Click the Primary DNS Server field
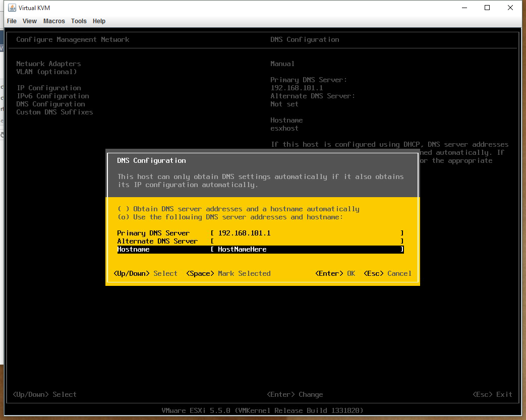The width and height of the screenshot is (526, 420). [307, 233]
